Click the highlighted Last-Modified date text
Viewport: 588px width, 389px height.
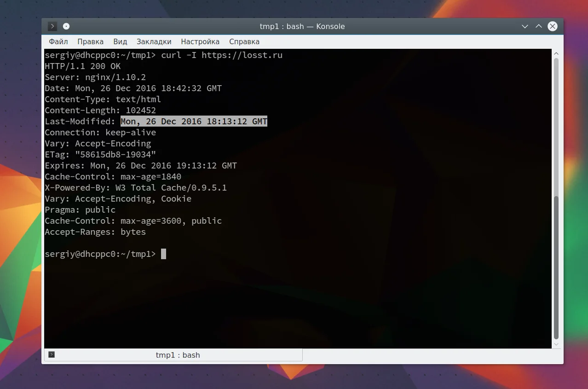pyautogui.click(x=194, y=122)
